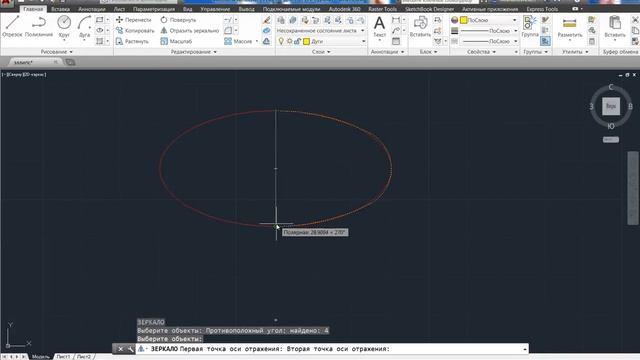
Task: Click the navigation bar on right edge
Action: (633, 188)
